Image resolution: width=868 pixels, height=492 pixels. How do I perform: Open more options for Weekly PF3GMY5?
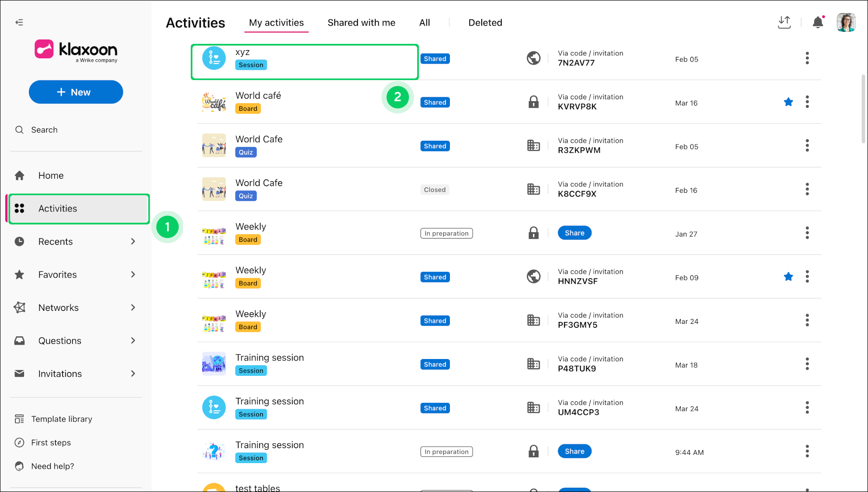tap(807, 320)
